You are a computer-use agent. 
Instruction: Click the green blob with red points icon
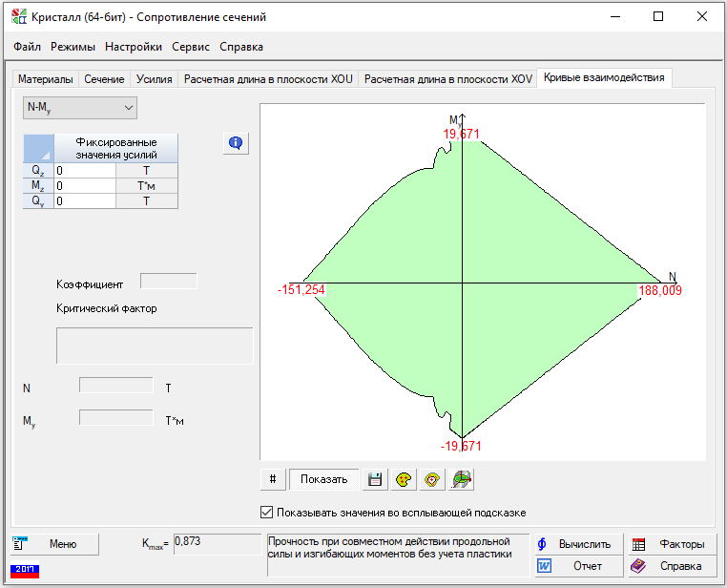(405, 479)
